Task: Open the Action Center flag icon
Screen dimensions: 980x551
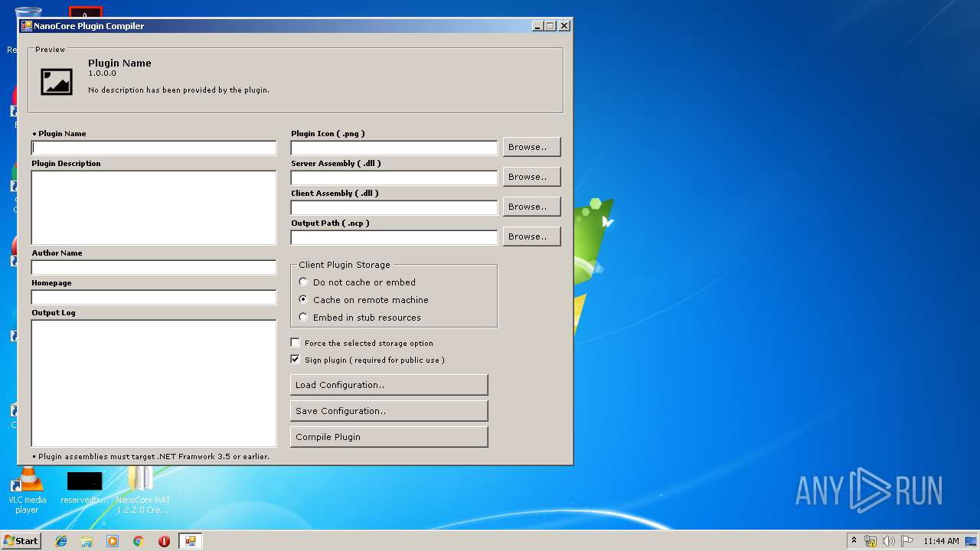Action: (906, 541)
